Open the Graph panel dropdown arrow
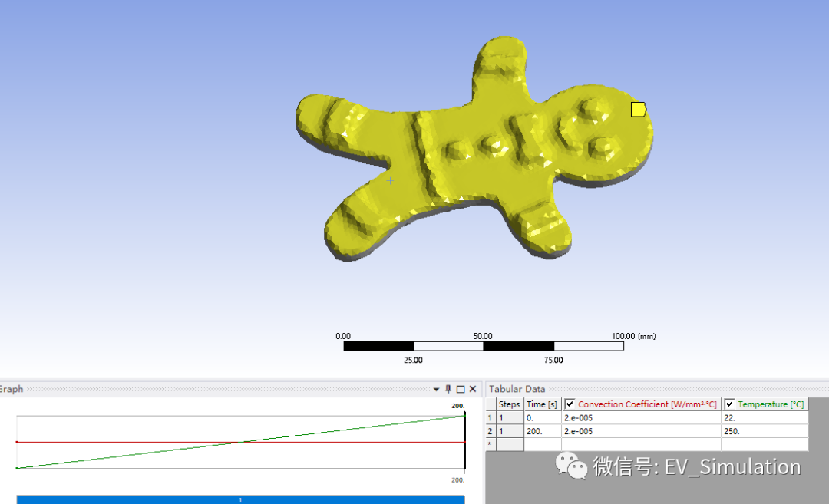Screen dimensions: 829x504 tap(436, 390)
